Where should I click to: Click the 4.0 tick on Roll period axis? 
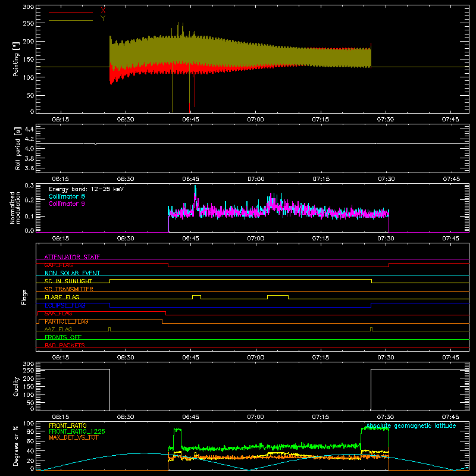(x=29, y=149)
